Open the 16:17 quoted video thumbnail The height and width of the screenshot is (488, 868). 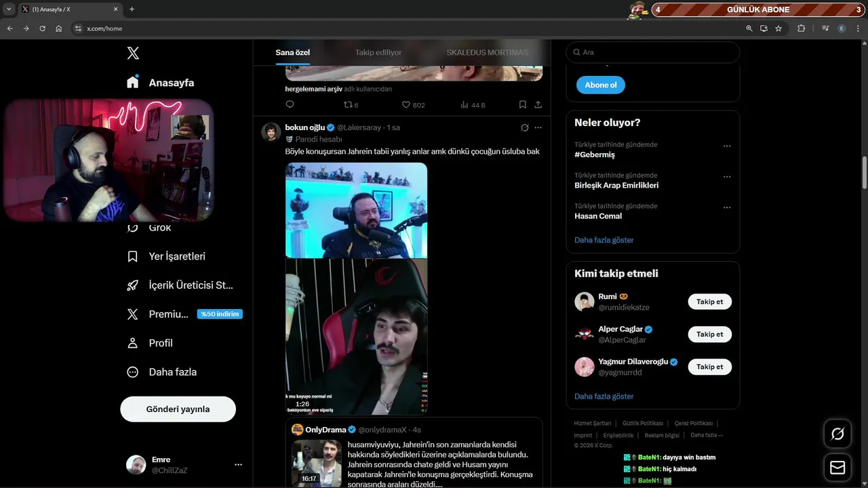pos(317,464)
